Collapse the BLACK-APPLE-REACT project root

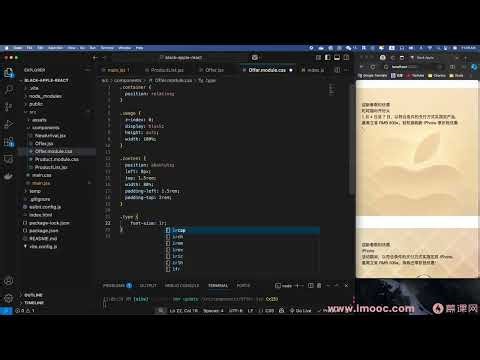click(x=45, y=80)
